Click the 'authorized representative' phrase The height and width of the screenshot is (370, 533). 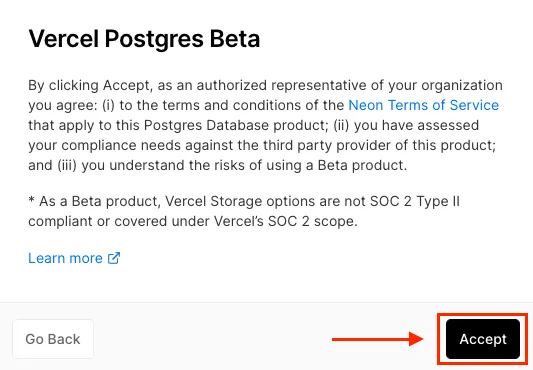point(282,85)
